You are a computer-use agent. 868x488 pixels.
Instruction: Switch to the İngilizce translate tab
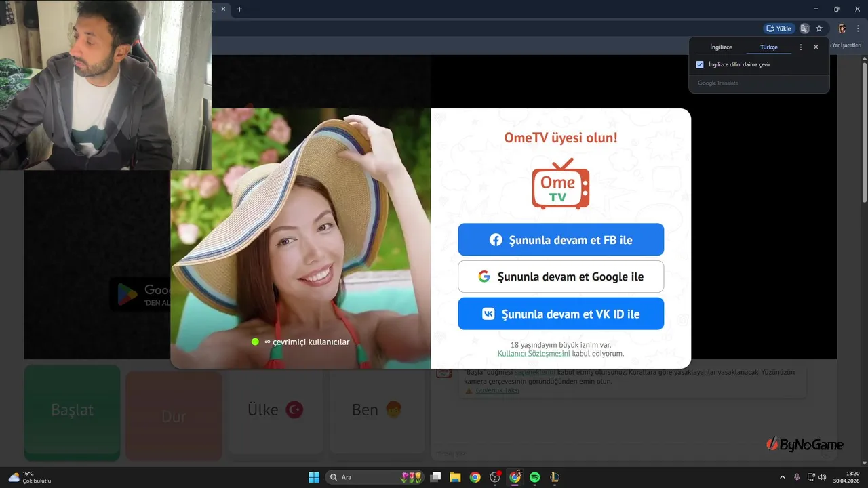pyautogui.click(x=721, y=47)
